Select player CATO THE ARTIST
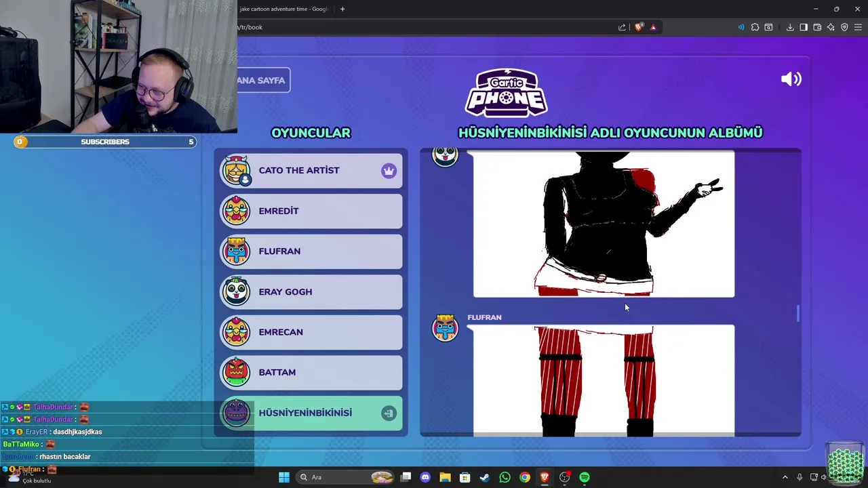The width and height of the screenshot is (868, 488). point(311,170)
